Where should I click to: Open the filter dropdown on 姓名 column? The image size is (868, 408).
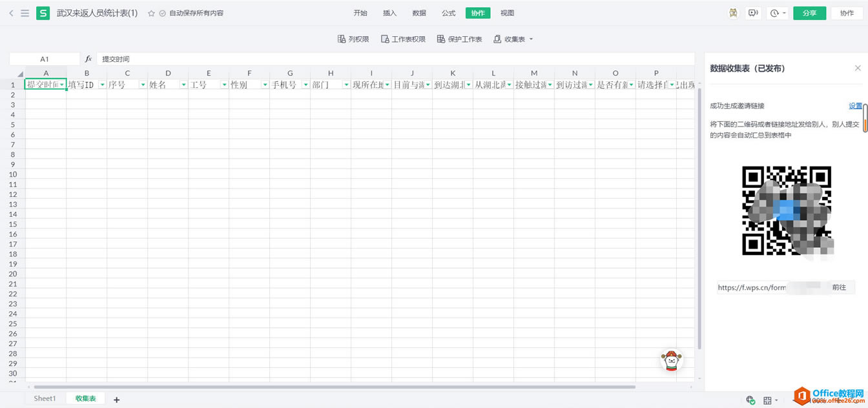tap(183, 85)
